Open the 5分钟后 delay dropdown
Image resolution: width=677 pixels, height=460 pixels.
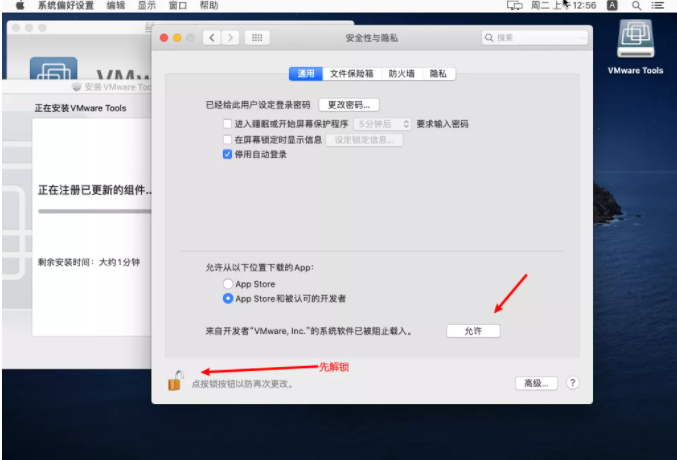point(382,124)
